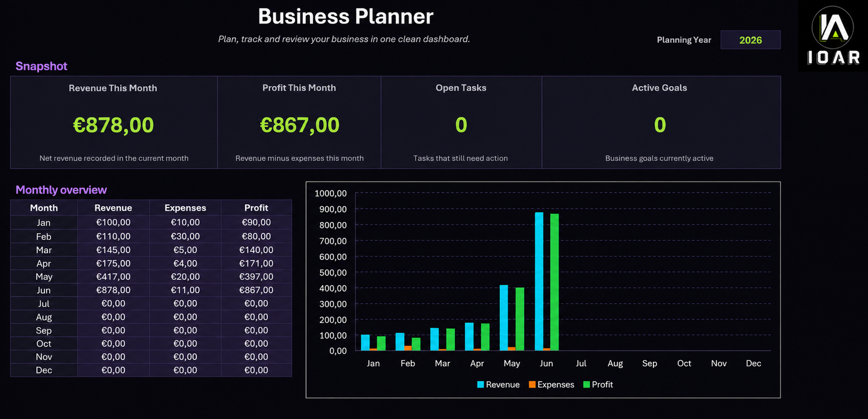Click the Jan profit cell €90,00
Screen dimensions: 868x419
(x=256, y=222)
